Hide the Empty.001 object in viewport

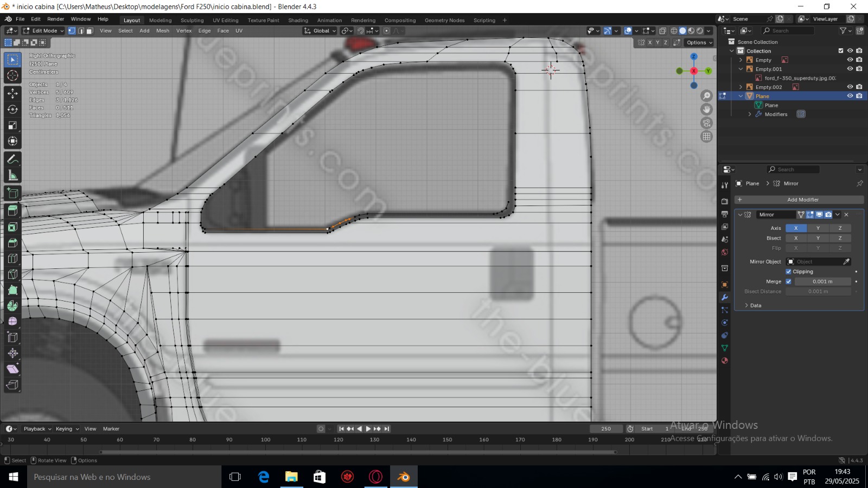coord(850,69)
